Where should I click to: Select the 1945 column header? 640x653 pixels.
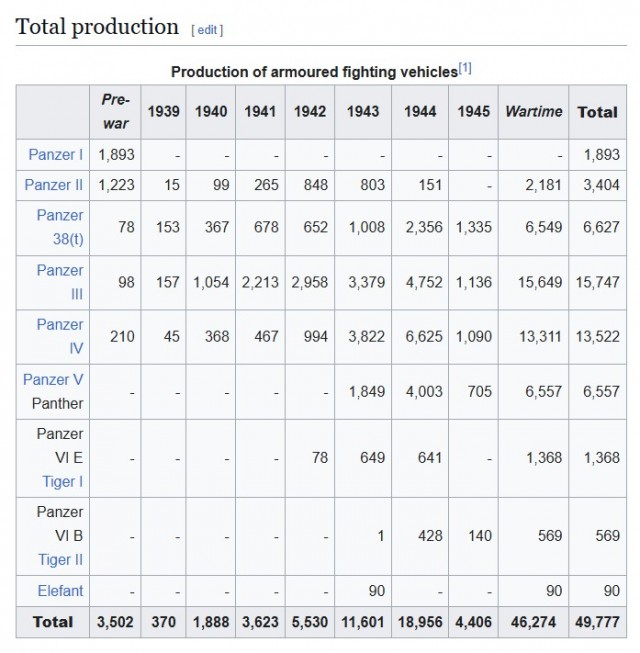pos(474,112)
